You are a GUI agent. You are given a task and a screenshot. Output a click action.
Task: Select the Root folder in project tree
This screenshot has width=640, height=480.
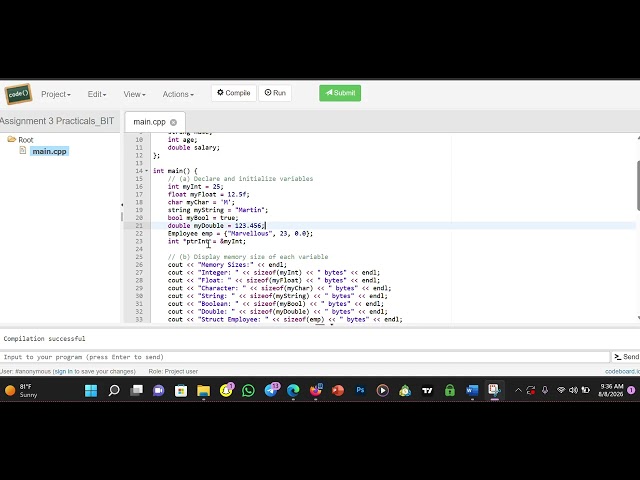[26, 140]
